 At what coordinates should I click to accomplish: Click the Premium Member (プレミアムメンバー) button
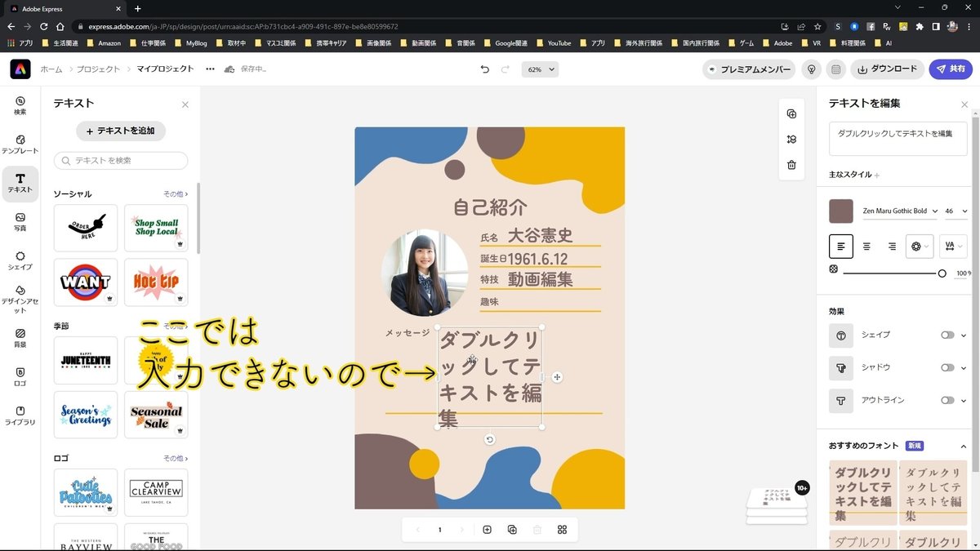coord(749,69)
